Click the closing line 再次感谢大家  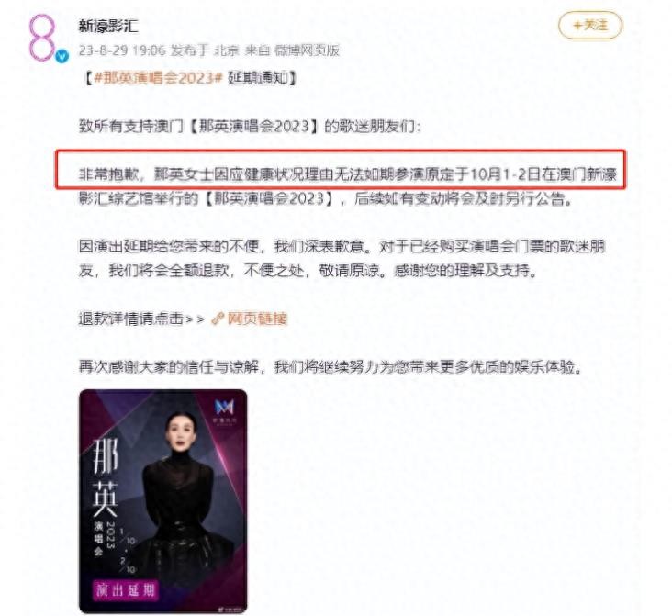(x=330, y=366)
